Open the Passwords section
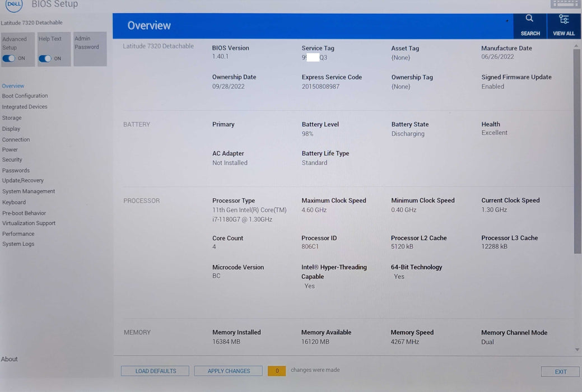 point(16,170)
